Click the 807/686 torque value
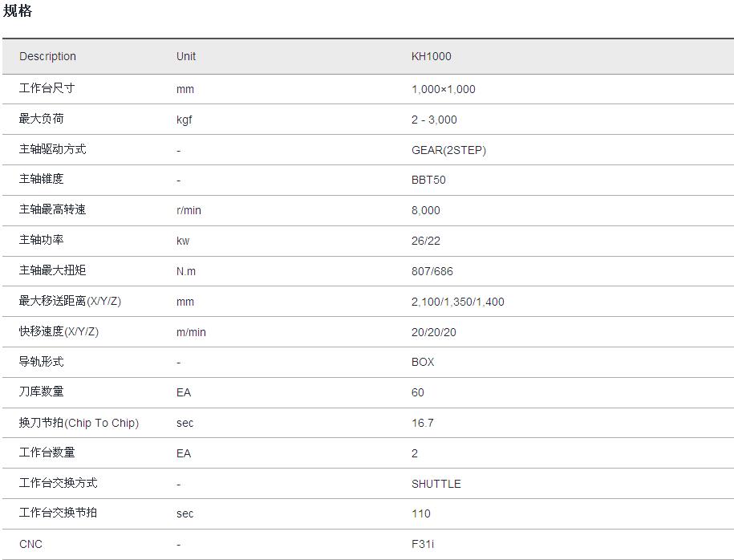Viewport: 734px width, 560px height. [432, 271]
